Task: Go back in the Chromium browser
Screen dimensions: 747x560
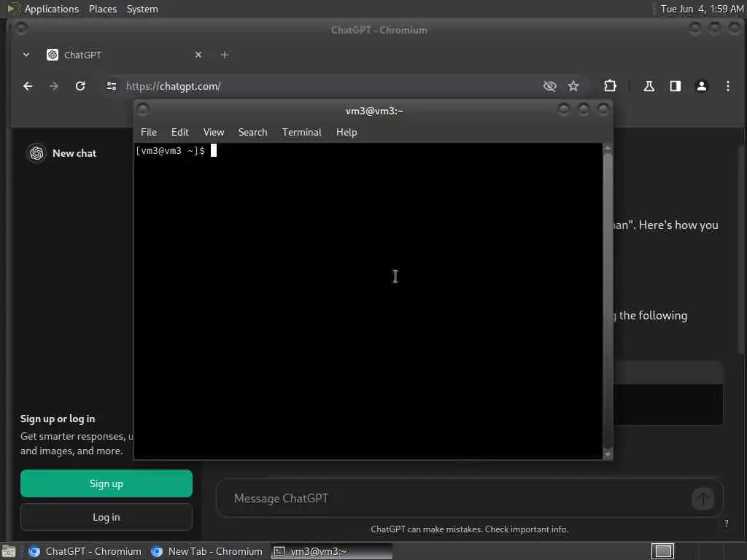Action: click(28, 86)
